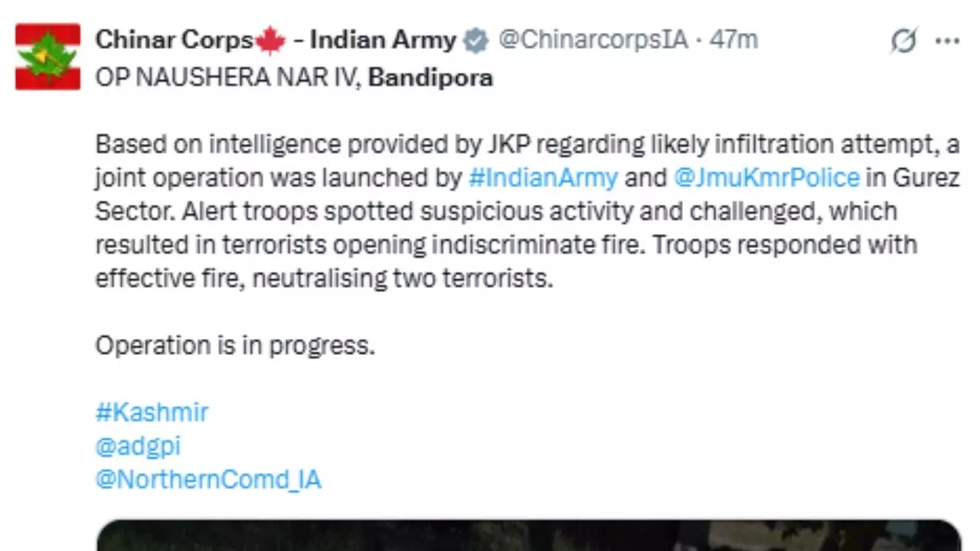Click the bold word Bandipora
Image resolution: width=980 pixels, height=551 pixels.
coord(430,78)
